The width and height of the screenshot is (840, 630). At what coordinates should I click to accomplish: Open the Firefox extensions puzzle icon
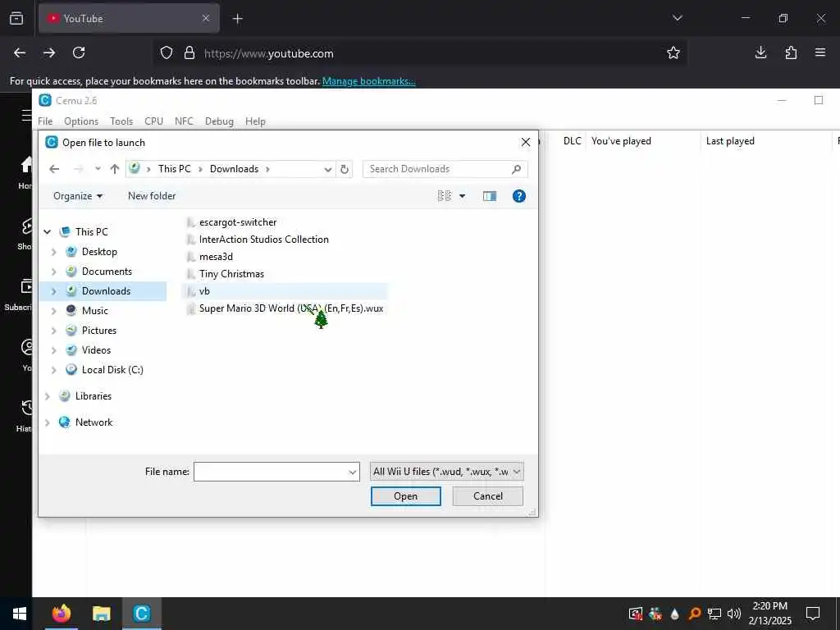coord(791,52)
